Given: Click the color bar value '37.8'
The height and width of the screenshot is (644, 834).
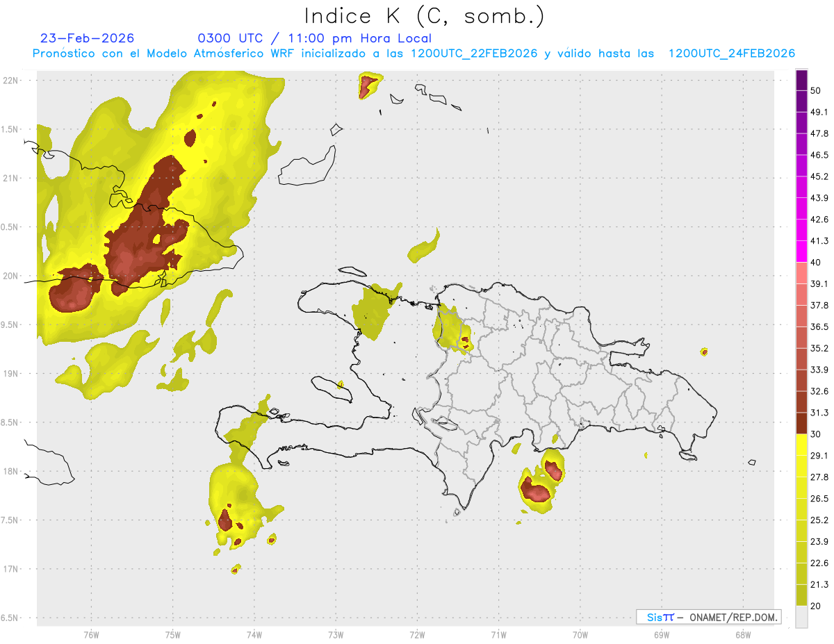Looking at the screenshot, I should pos(819,306).
